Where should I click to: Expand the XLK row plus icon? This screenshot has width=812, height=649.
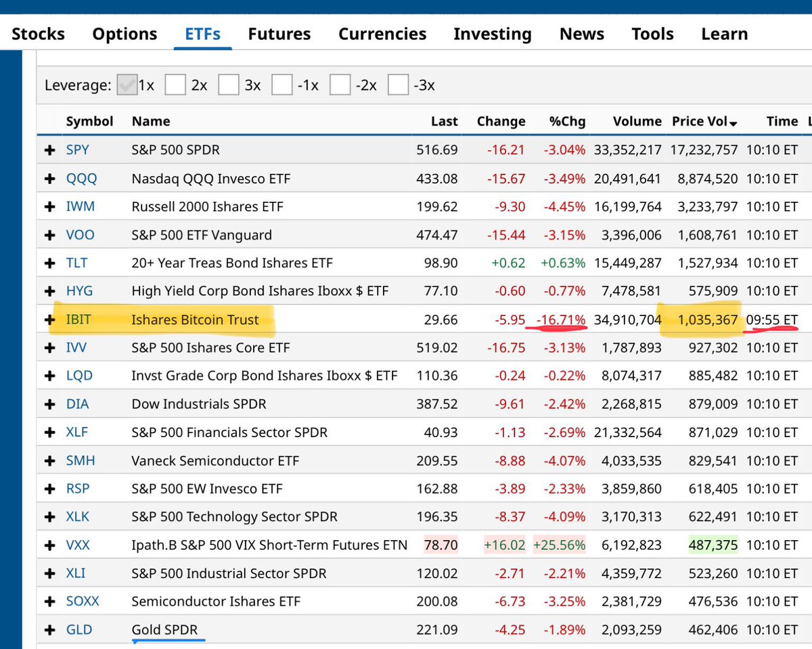coord(49,517)
